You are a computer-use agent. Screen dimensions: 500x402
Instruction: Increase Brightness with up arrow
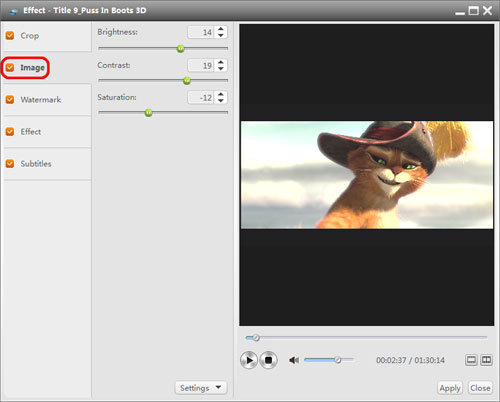[x=221, y=29]
